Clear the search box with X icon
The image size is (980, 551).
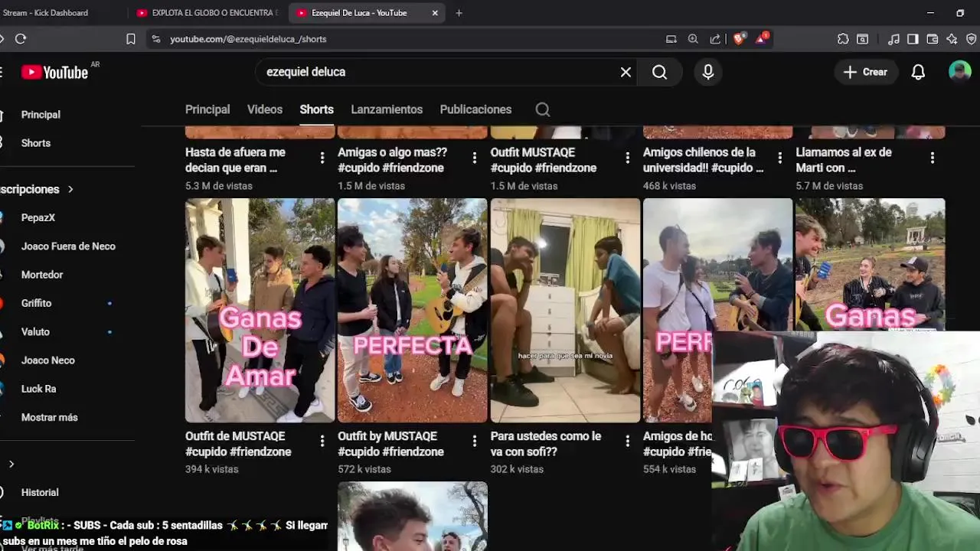point(626,72)
